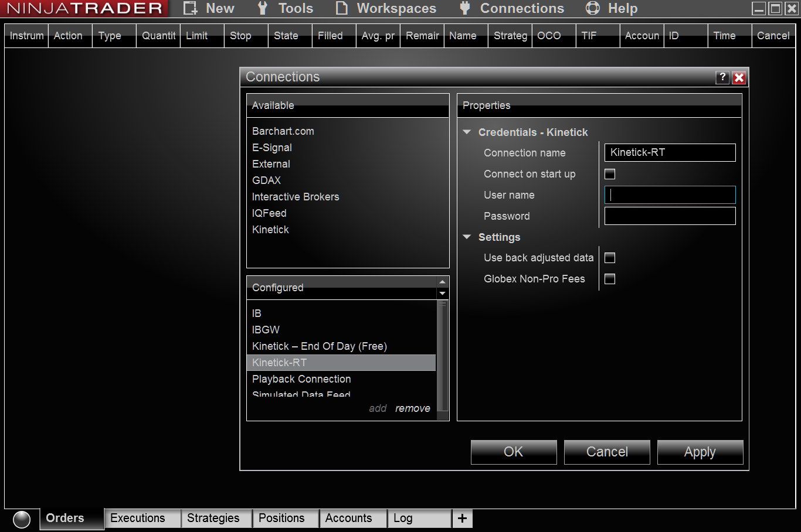Collapse the Settings section
The width and height of the screenshot is (801, 532).
[467, 237]
